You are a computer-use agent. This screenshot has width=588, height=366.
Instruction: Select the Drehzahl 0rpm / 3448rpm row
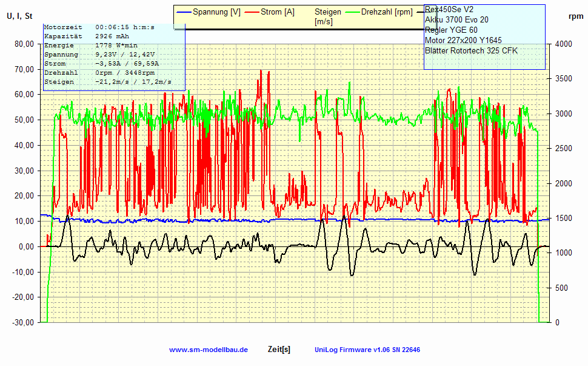[x=99, y=73]
